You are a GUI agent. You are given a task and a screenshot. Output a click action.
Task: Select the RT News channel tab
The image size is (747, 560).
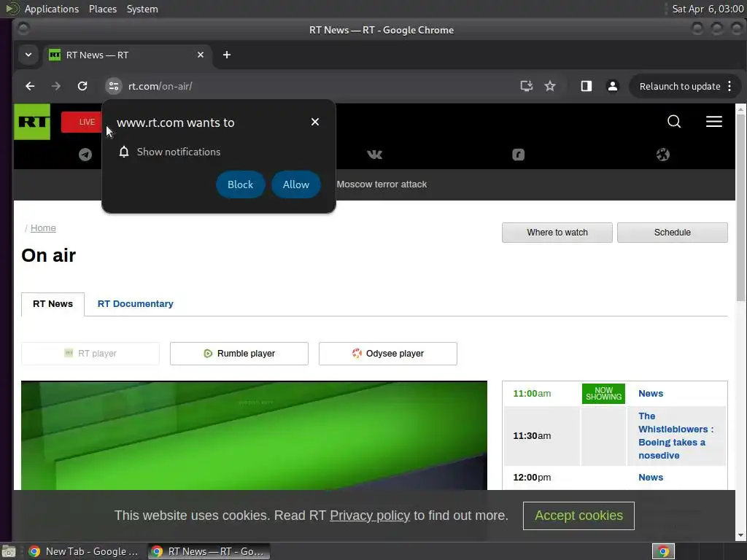pyautogui.click(x=53, y=304)
